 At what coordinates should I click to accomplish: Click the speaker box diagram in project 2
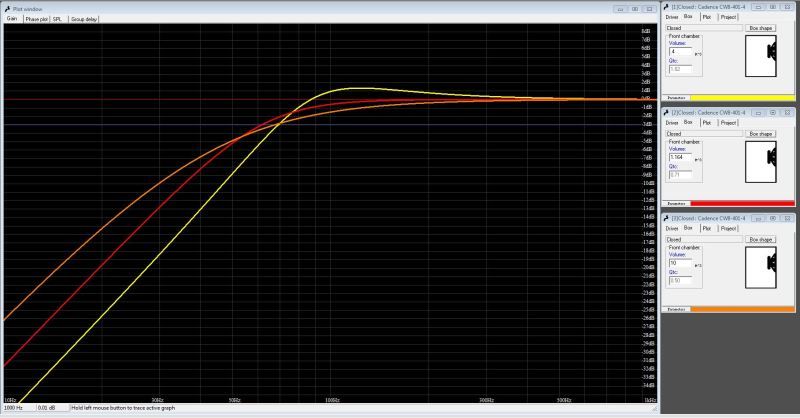pyautogui.click(x=768, y=159)
